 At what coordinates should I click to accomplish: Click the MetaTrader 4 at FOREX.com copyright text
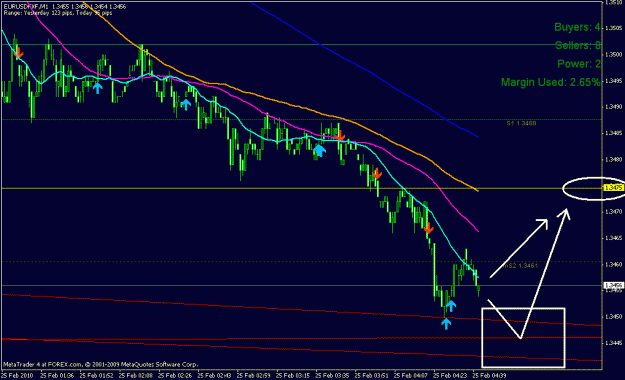[100, 364]
